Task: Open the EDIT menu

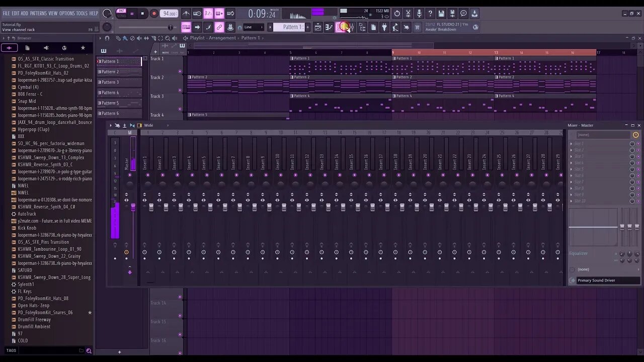Action: pyautogui.click(x=16, y=13)
